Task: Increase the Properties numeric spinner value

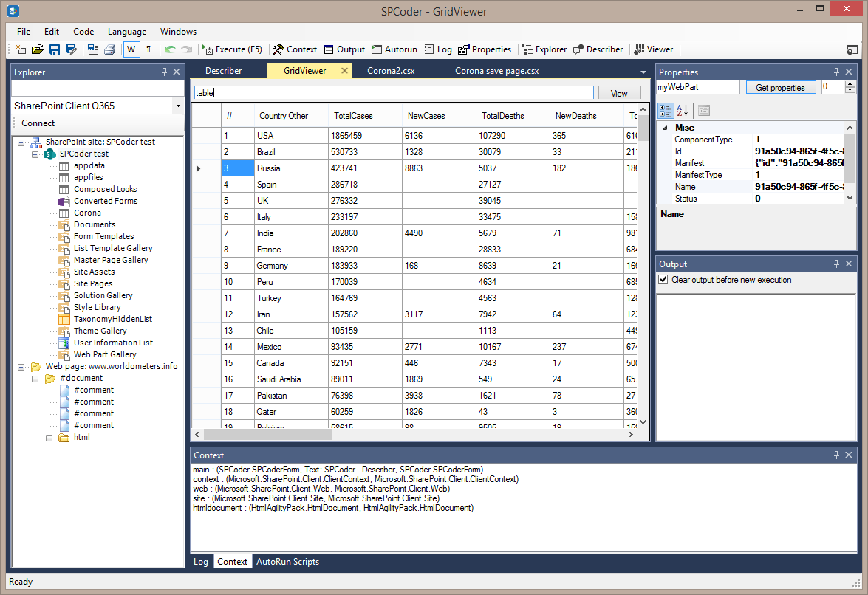Action: coord(850,84)
